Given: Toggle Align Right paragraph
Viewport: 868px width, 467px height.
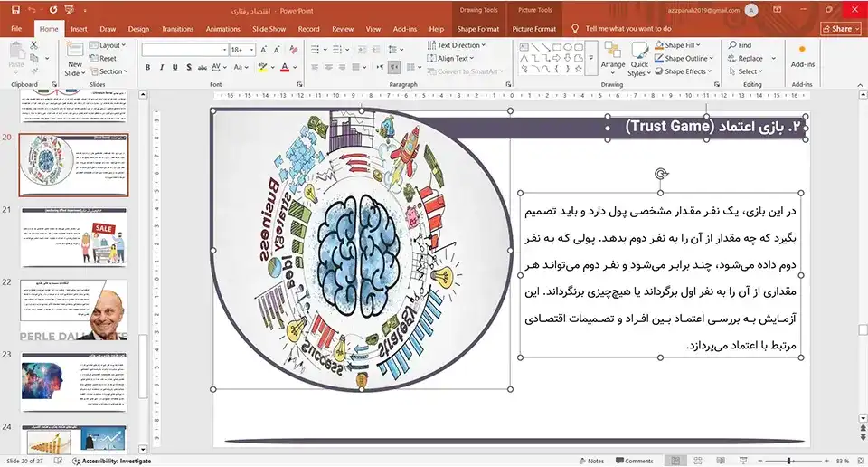Looking at the screenshot, I should (342, 68).
